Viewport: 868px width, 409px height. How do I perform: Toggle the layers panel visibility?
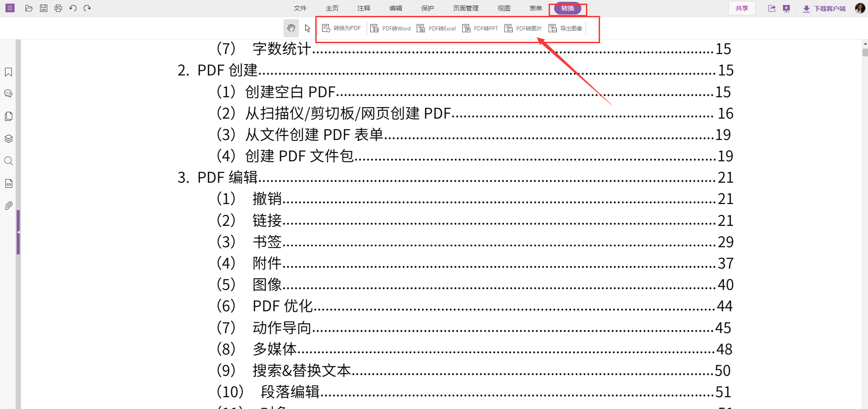click(x=8, y=138)
